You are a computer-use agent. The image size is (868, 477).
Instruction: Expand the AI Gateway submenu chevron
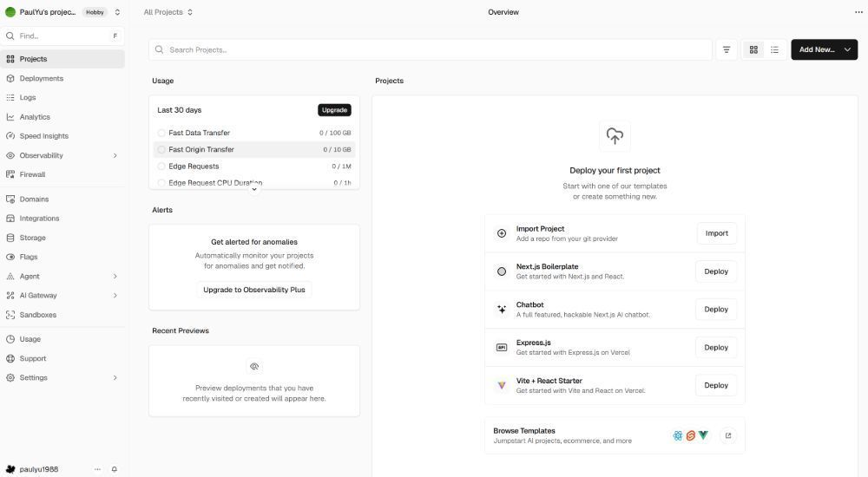coord(115,296)
